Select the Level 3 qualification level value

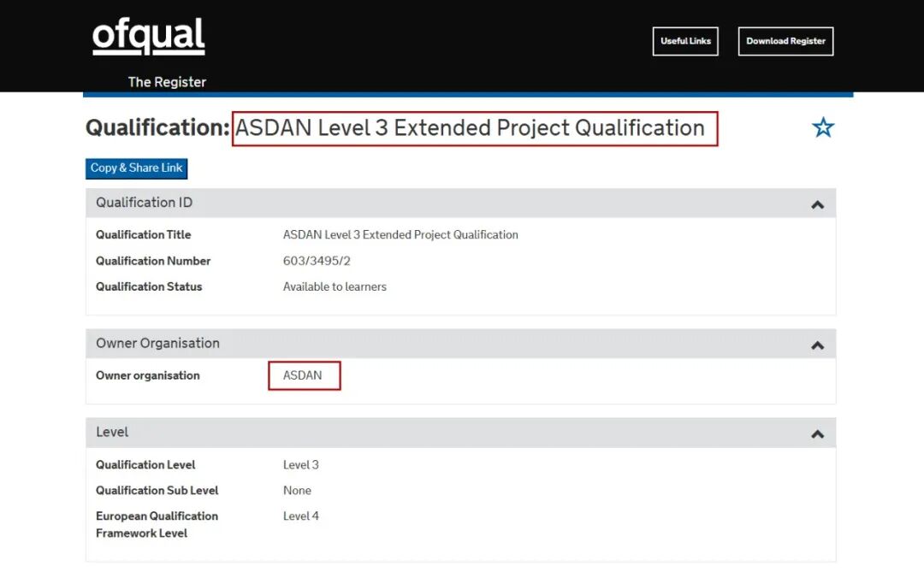(x=300, y=464)
